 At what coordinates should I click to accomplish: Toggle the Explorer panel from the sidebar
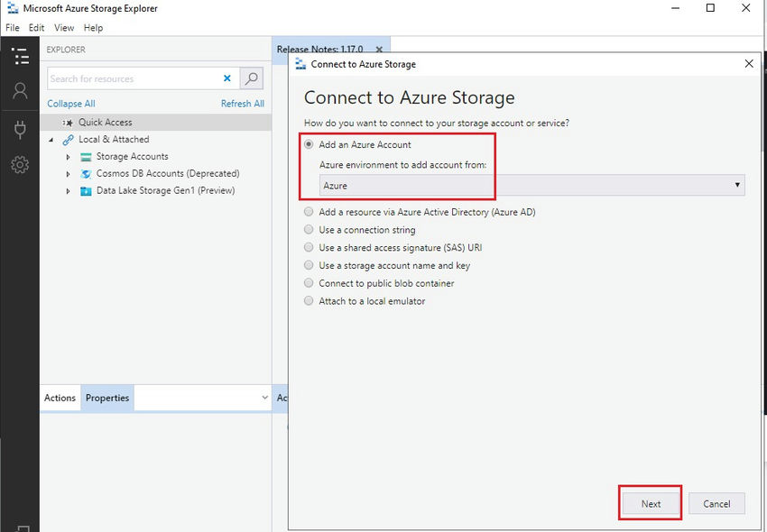[20, 56]
